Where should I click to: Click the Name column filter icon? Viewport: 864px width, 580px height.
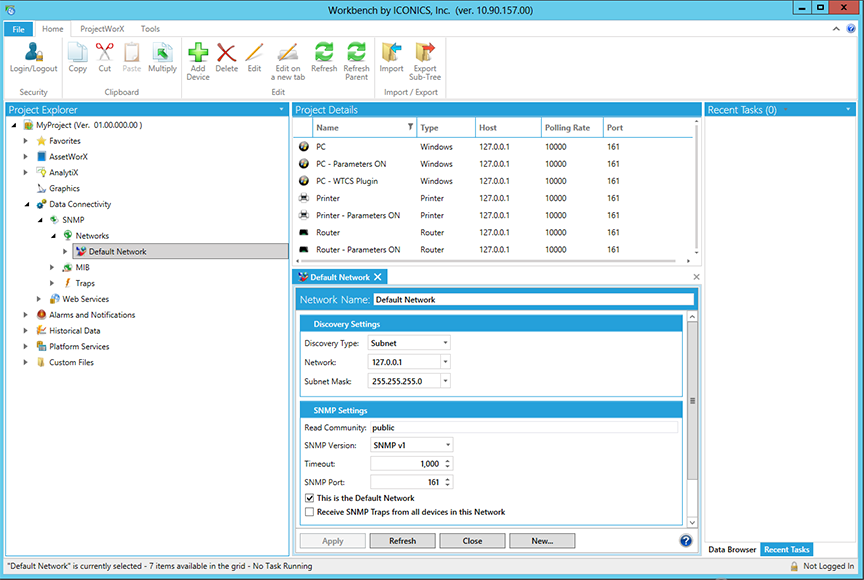click(411, 127)
